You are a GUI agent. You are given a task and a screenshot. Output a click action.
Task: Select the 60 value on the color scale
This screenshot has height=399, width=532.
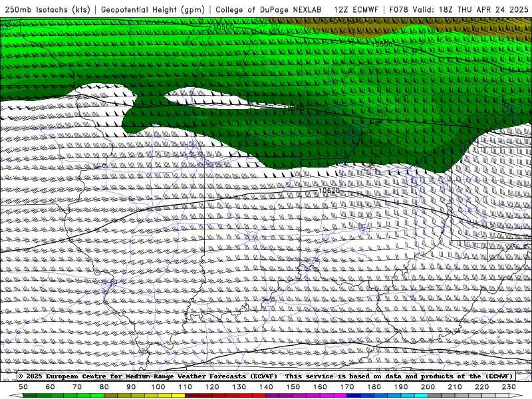[51, 387]
